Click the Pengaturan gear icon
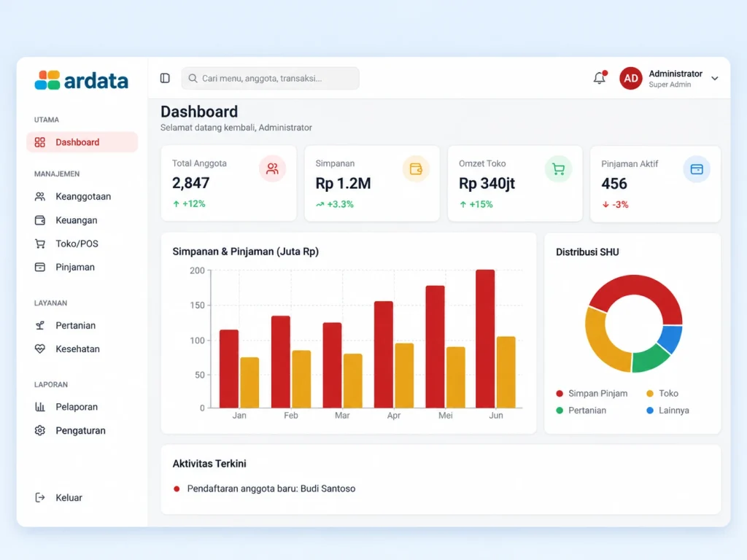This screenshot has width=747, height=560. pos(40,430)
